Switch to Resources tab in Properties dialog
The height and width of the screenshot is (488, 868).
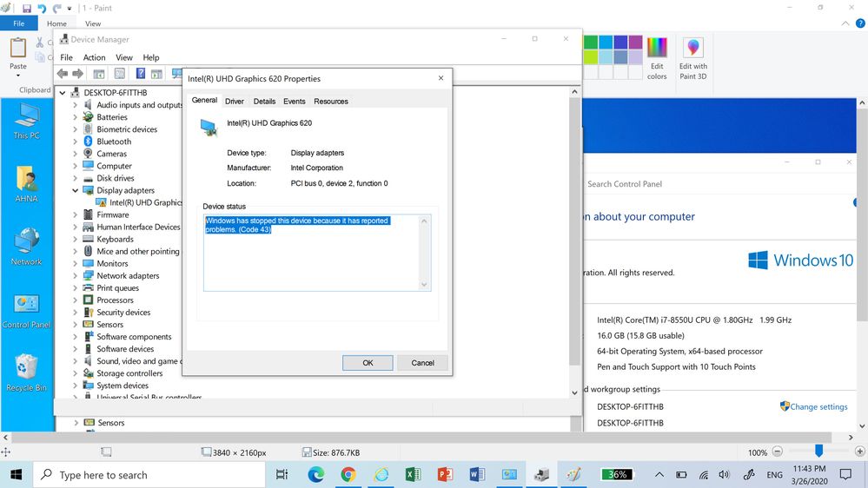pos(331,102)
